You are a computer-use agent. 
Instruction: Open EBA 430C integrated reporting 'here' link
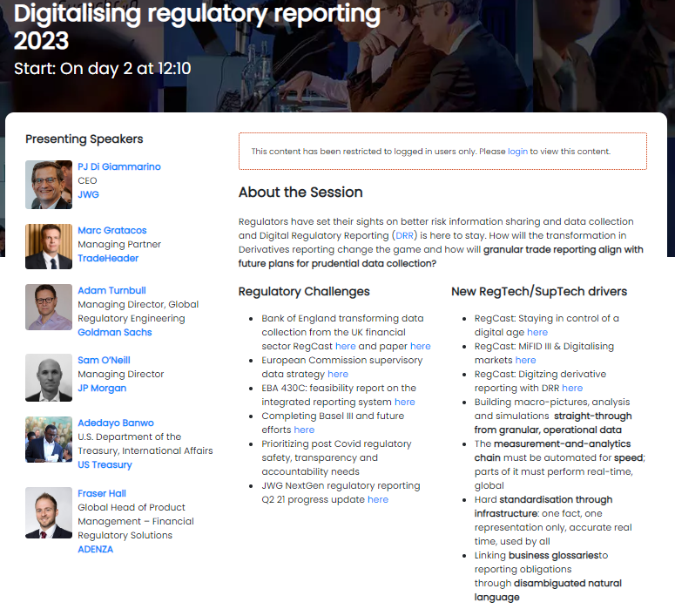[x=405, y=402]
